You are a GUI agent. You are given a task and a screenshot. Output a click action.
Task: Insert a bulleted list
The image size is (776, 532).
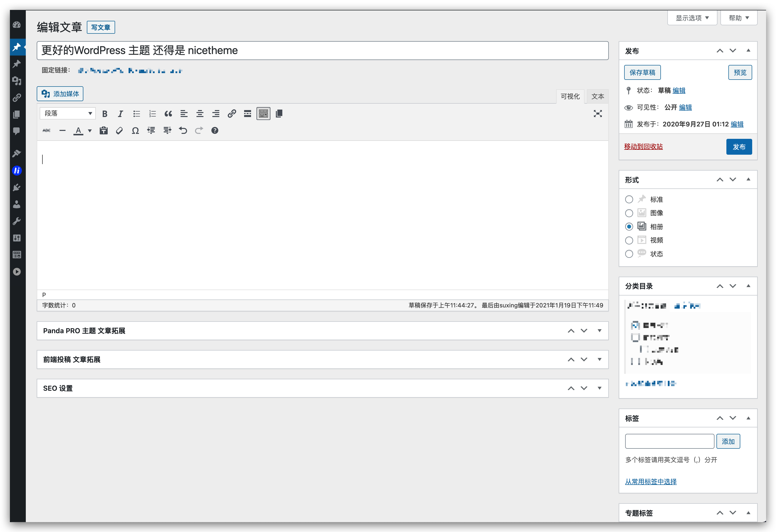pos(136,114)
